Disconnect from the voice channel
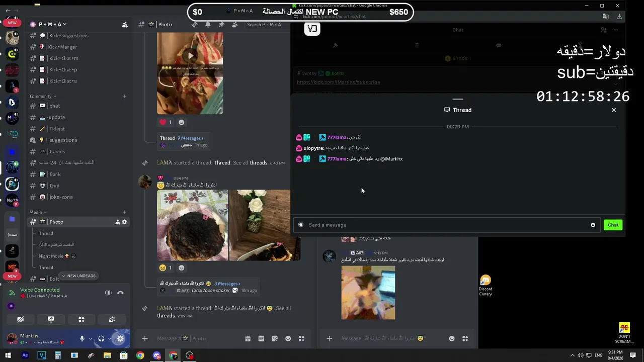644x362 pixels. (x=120, y=293)
